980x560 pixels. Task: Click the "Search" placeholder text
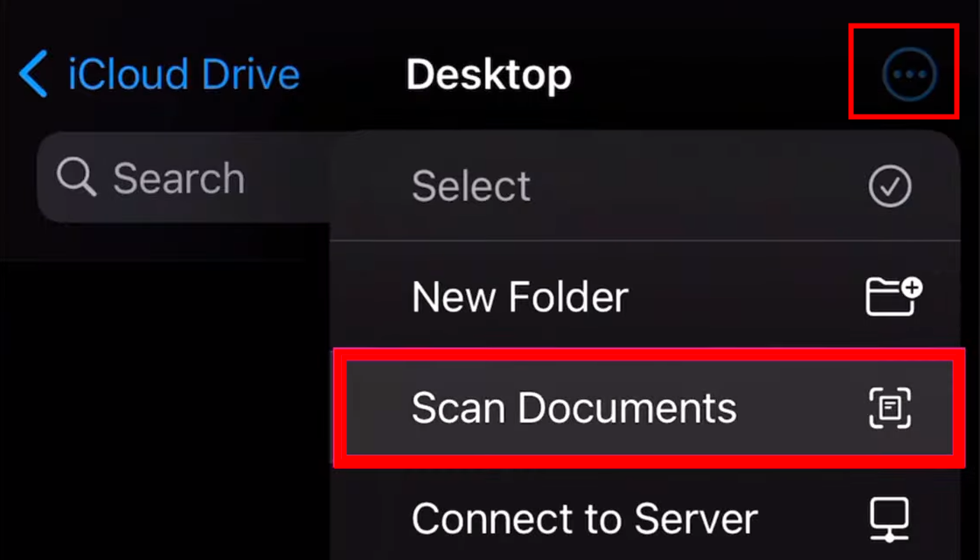tap(178, 178)
